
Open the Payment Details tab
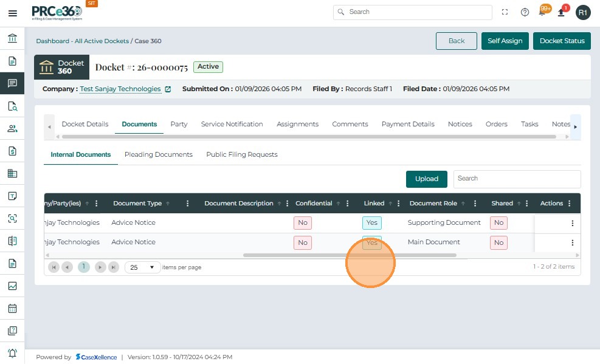tap(408, 124)
